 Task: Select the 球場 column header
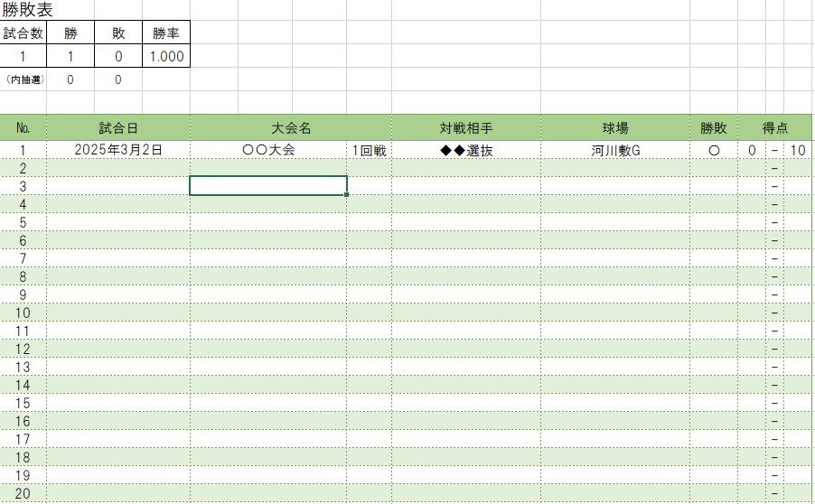615,128
